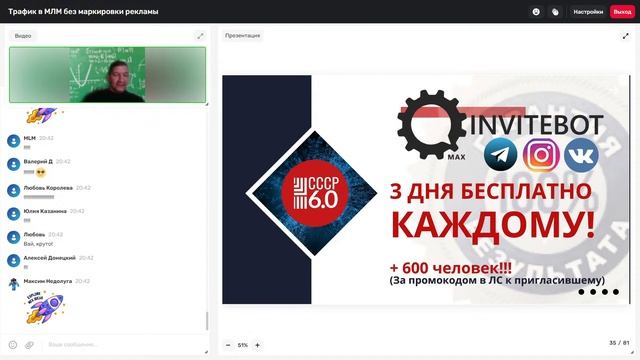Click the chat scrollbar thumb
The image size is (640, 360).
tap(207, 321)
